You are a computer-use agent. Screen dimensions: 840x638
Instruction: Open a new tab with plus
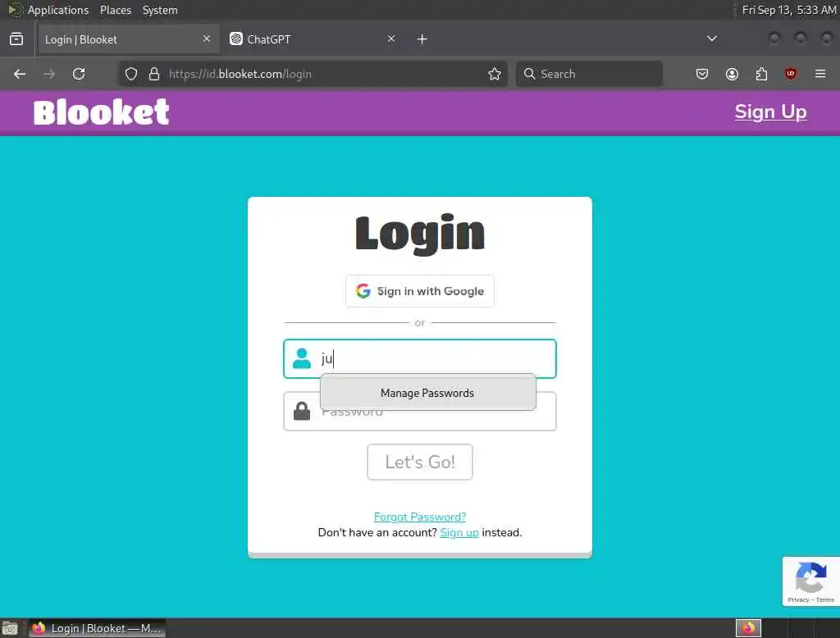(x=422, y=39)
